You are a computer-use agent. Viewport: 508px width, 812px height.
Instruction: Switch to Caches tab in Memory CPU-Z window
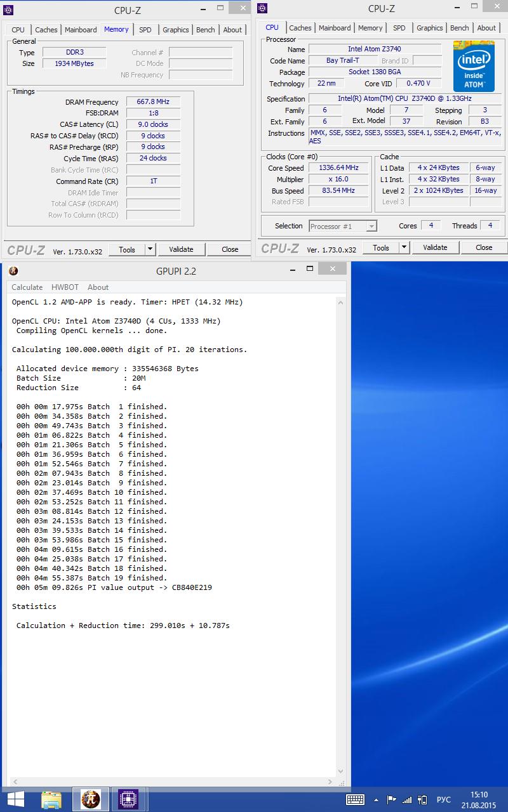[x=46, y=30]
